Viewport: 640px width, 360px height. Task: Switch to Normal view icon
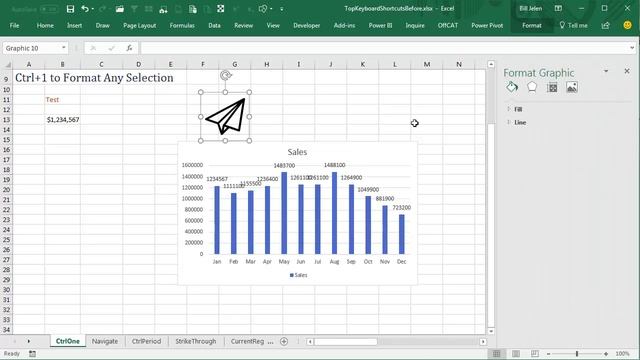tap(496, 354)
